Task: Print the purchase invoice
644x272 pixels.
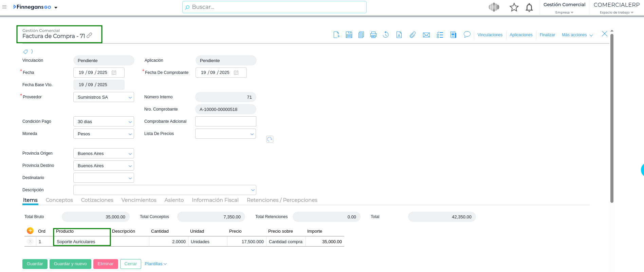Action: point(373,35)
